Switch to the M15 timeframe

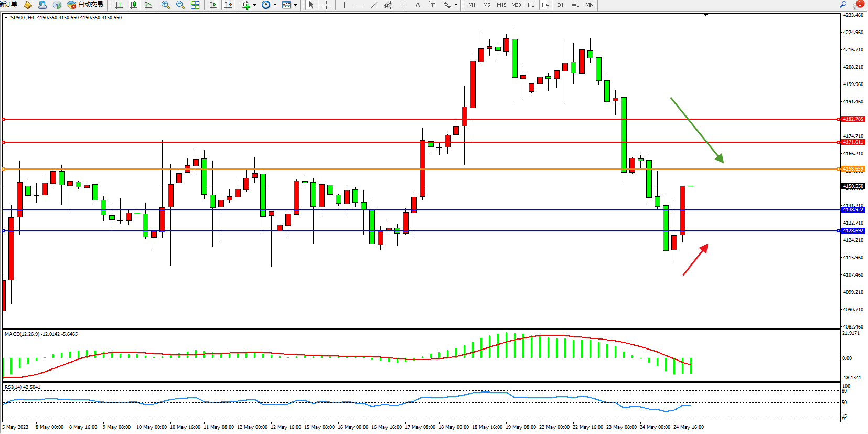501,5
